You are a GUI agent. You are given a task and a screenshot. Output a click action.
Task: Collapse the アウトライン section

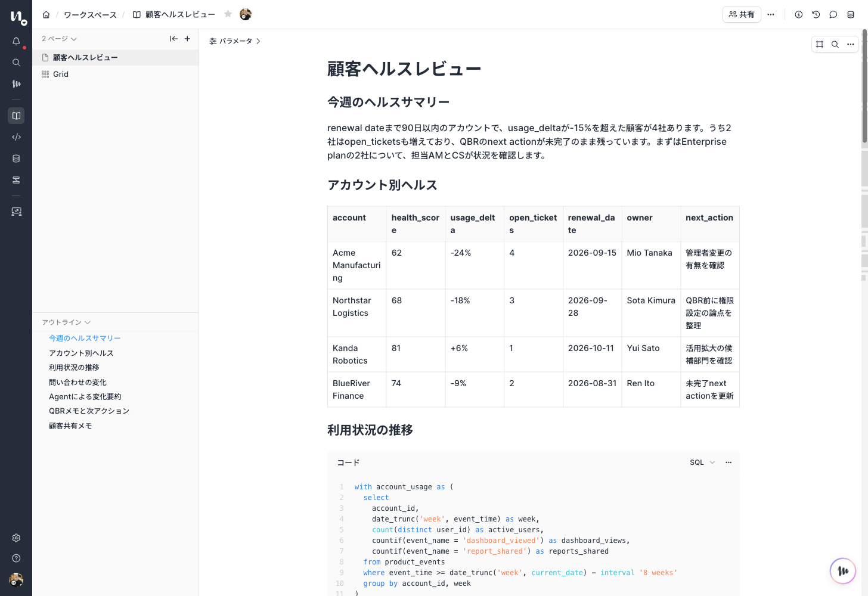click(66, 322)
